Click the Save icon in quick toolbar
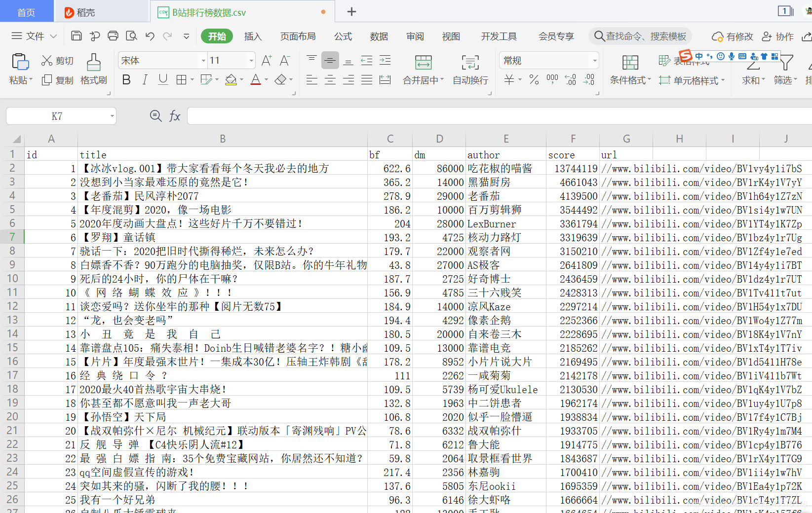812x513 pixels. click(77, 36)
